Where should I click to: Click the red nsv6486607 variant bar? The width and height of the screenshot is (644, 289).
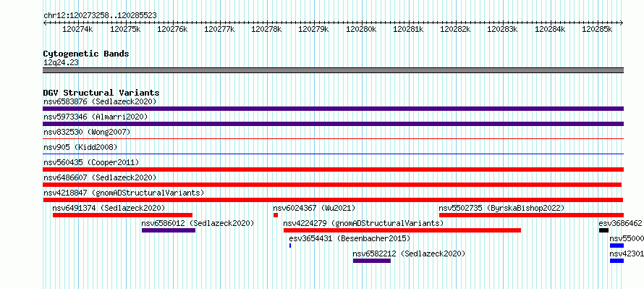click(332, 185)
